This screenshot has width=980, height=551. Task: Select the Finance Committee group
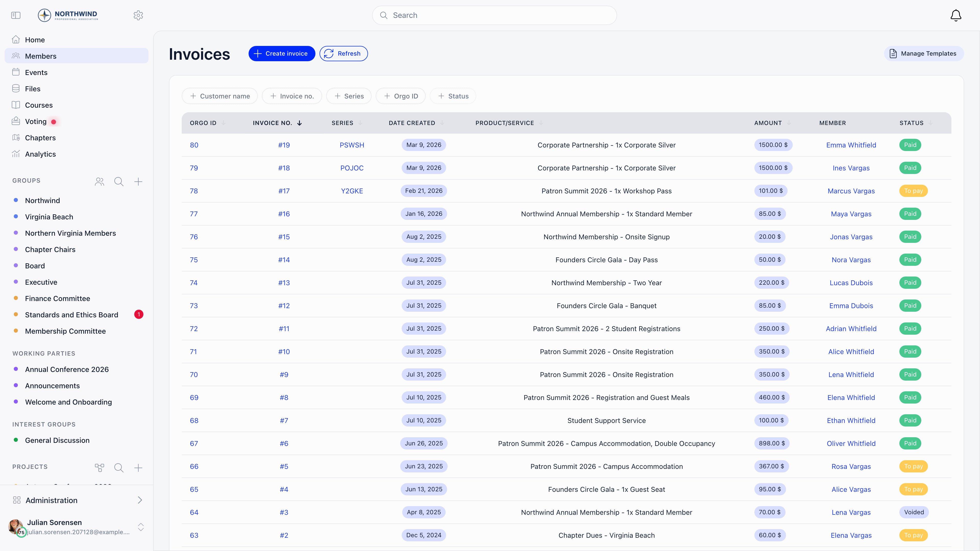[57, 298]
